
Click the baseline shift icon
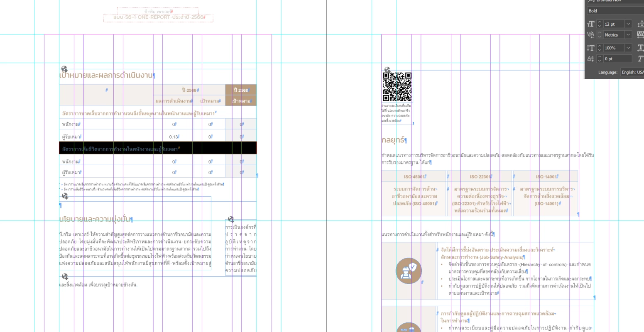[590, 59]
